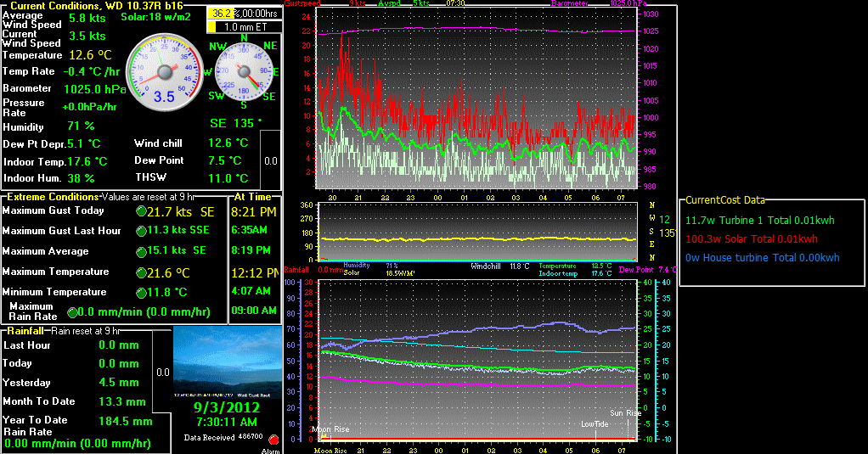Click green LED beside Minimum Temperature

tap(141, 293)
